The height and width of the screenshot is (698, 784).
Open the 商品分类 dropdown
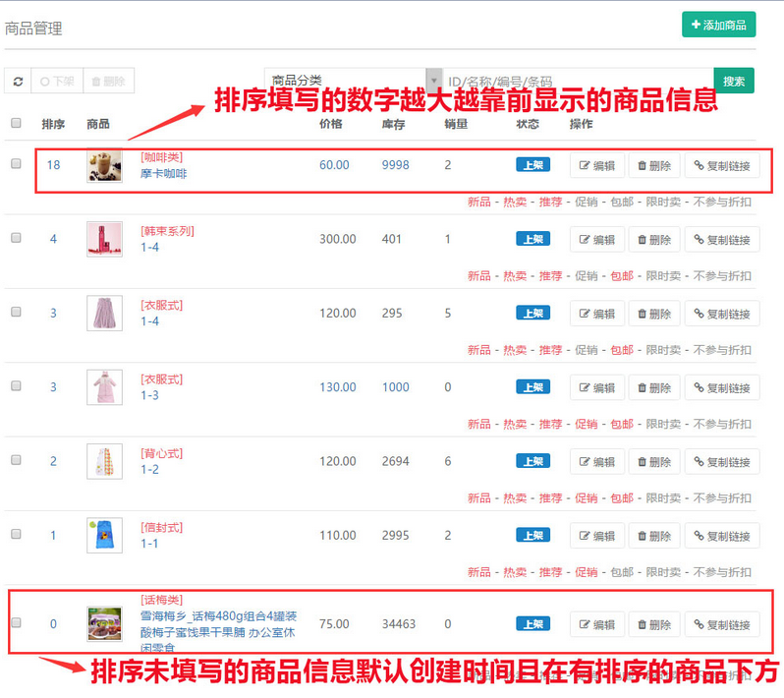[x=353, y=80]
